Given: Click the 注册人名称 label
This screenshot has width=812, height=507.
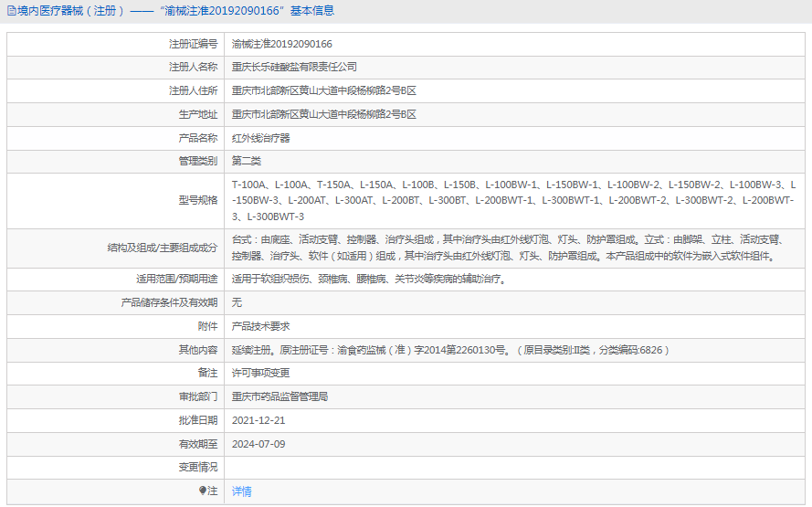Looking at the screenshot, I should point(193,67).
